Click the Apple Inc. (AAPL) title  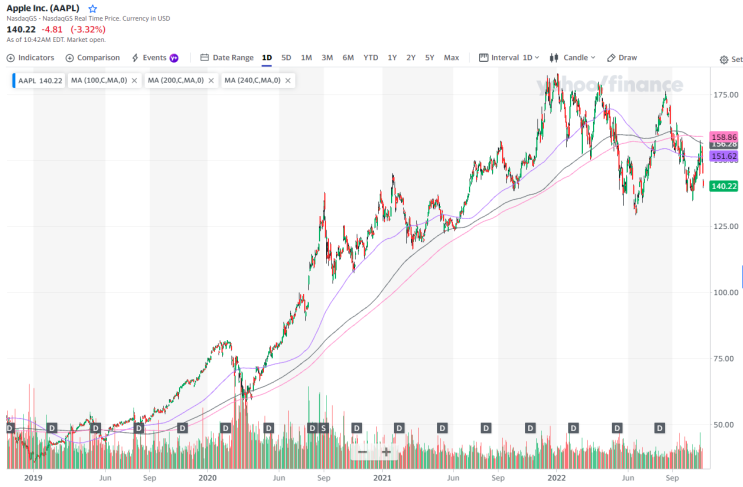pyautogui.click(x=43, y=9)
